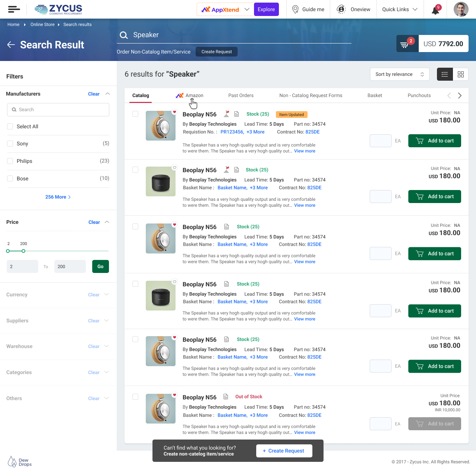476x473 pixels.
Task: Switch results to grid view
Action: coord(460,74)
